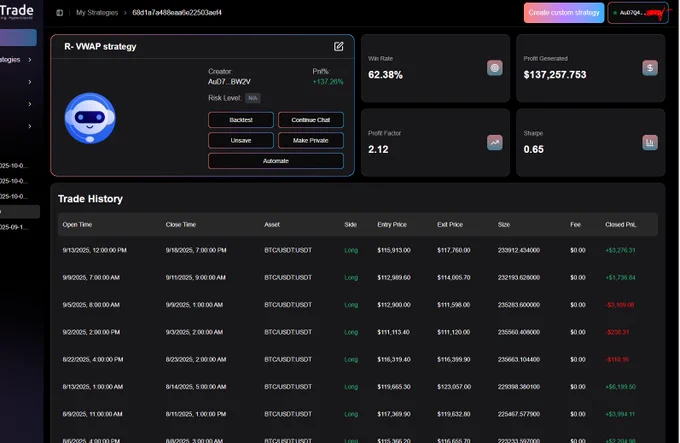Viewport: 680px width, 443px height.
Task: Click the Asset column header
Action: (x=272, y=225)
